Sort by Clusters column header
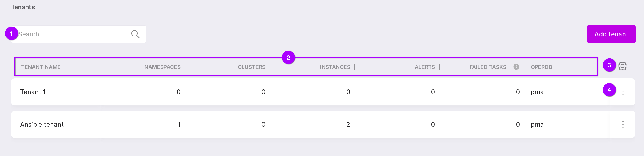644x156 pixels. click(x=251, y=67)
